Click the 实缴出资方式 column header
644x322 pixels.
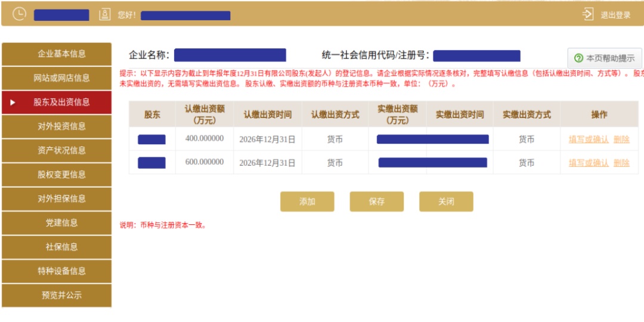point(527,114)
